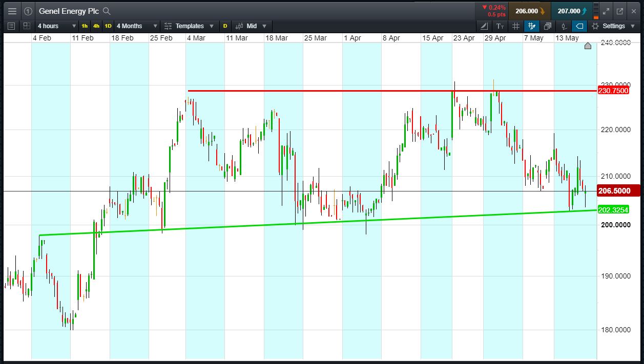Expand the Templates dropdown
Viewport: 644px width, 364px height.
[189, 26]
